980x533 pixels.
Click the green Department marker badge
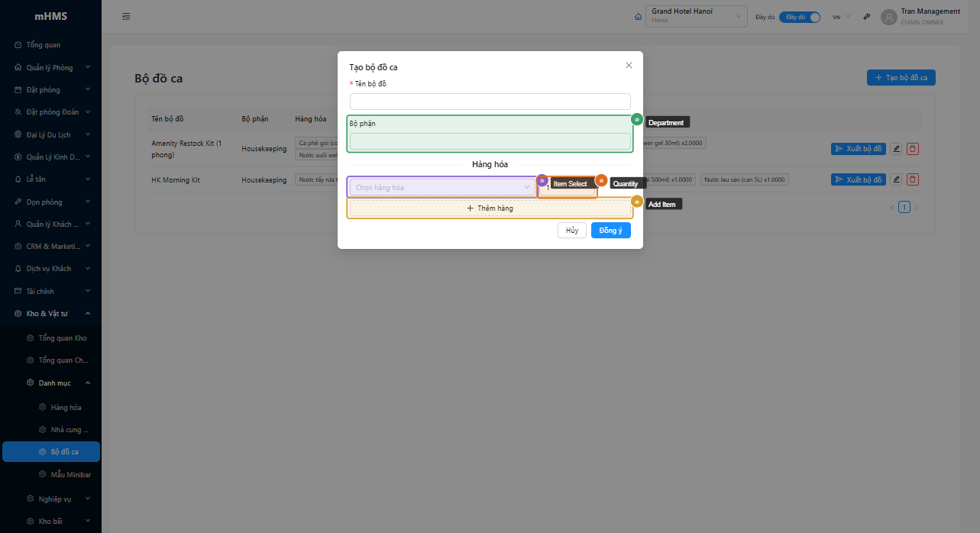tap(637, 120)
